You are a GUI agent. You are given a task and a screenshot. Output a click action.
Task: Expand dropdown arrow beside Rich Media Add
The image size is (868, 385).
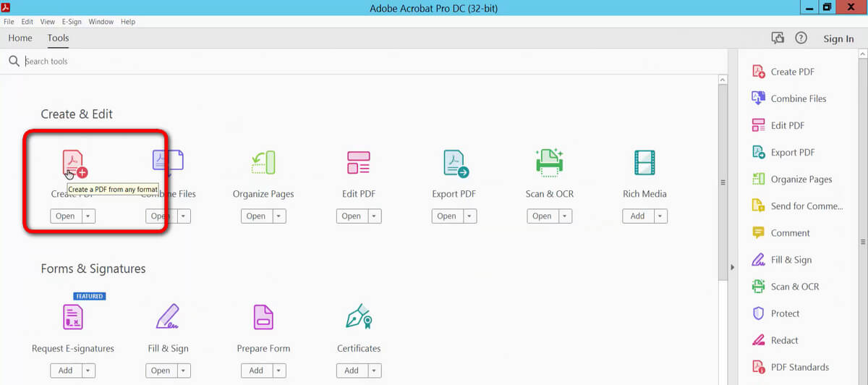click(x=660, y=216)
